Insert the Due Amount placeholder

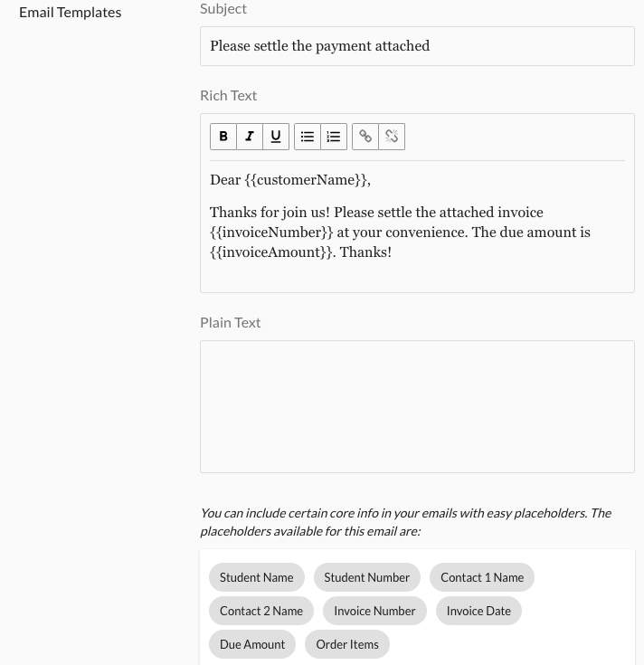[x=252, y=644]
